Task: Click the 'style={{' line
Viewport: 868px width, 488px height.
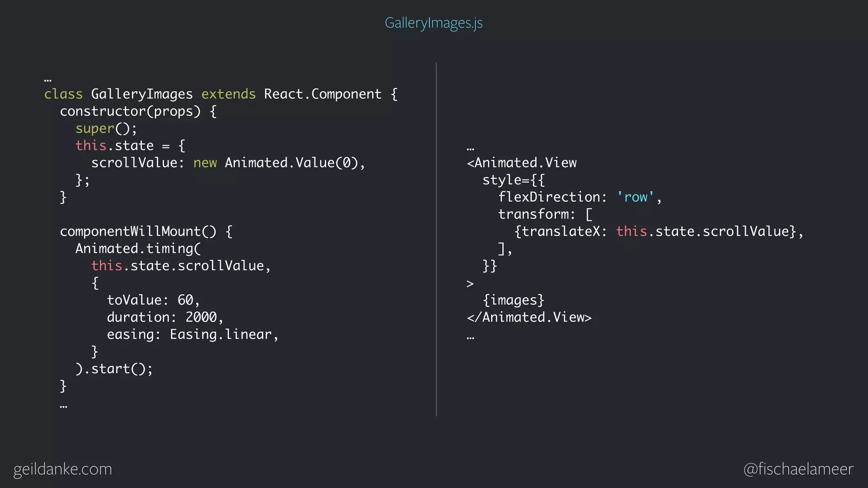Action: point(514,180)
